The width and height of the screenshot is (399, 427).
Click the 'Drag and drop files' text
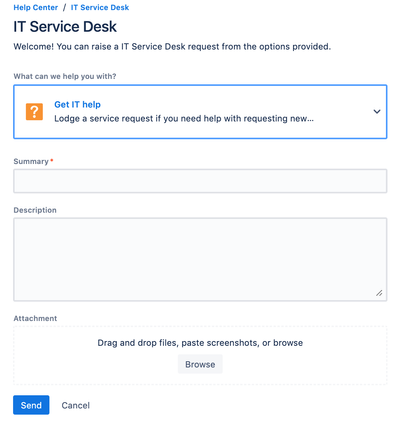[200, 343]
